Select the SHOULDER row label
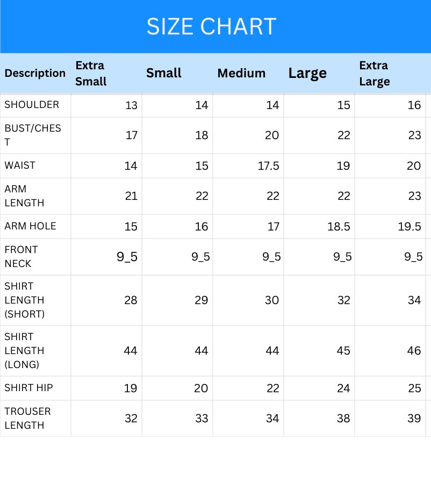431x504 pixels. (32, 105)
